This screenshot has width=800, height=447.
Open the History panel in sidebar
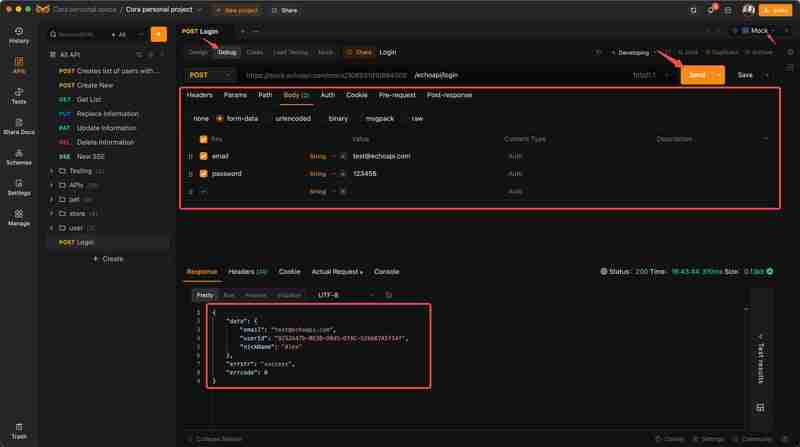tap(19, 35)
